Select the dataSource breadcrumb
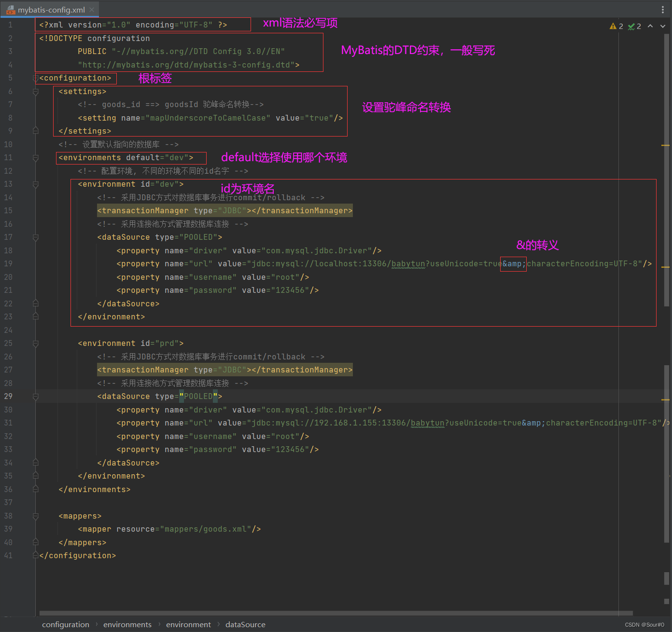The width and height of the screenshot is (672, 632). click(x=245, y=624)
